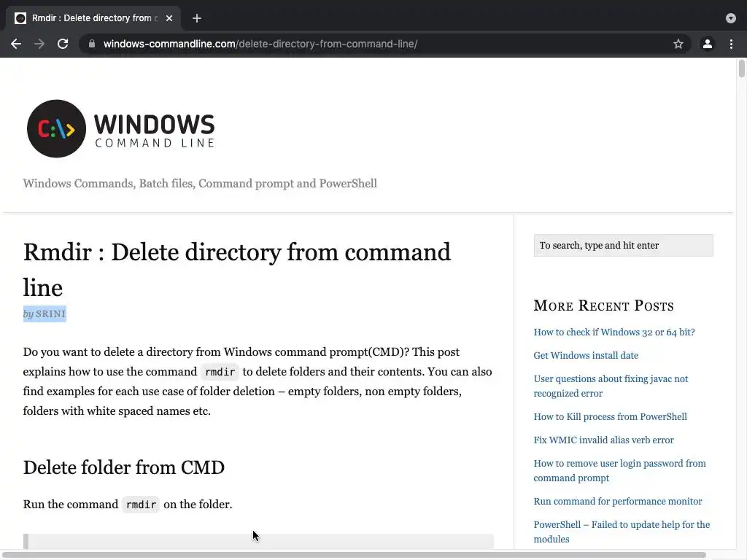
Task: Open 'How to Kill process from PowerShell'
Action: click(x=611, y=416)
